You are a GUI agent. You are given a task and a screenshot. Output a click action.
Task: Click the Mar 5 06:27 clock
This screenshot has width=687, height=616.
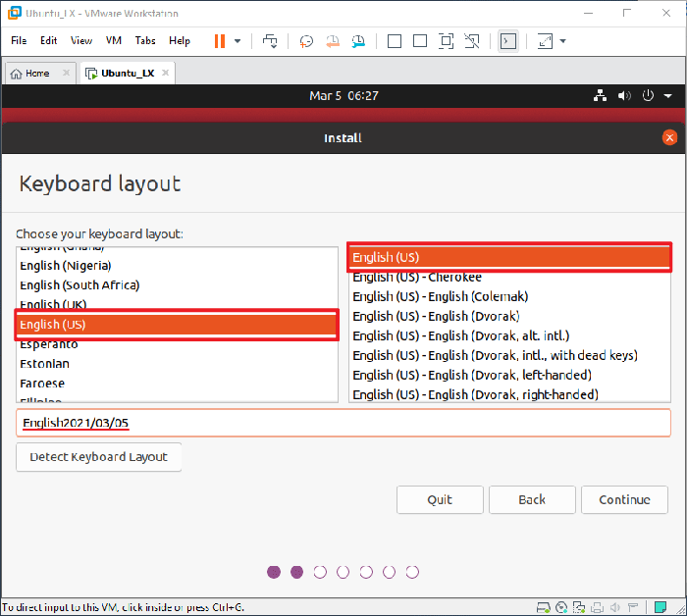[x=343, y=96]
